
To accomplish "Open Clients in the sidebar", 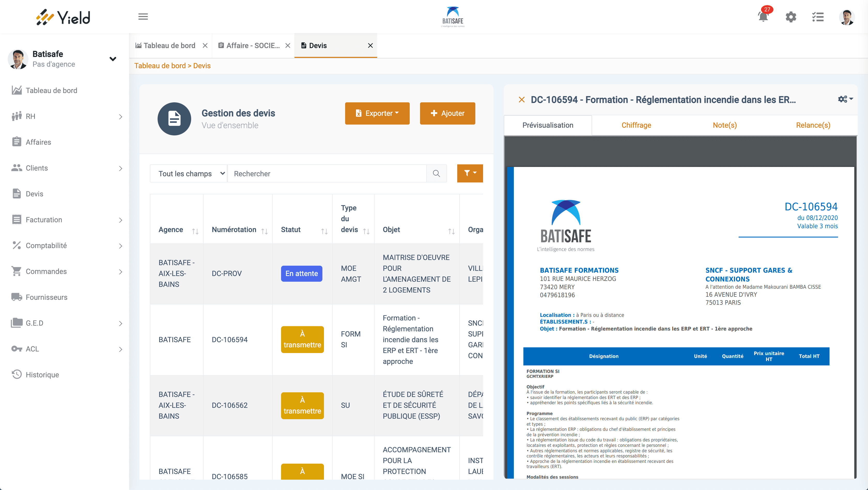I will click(37, 168).
